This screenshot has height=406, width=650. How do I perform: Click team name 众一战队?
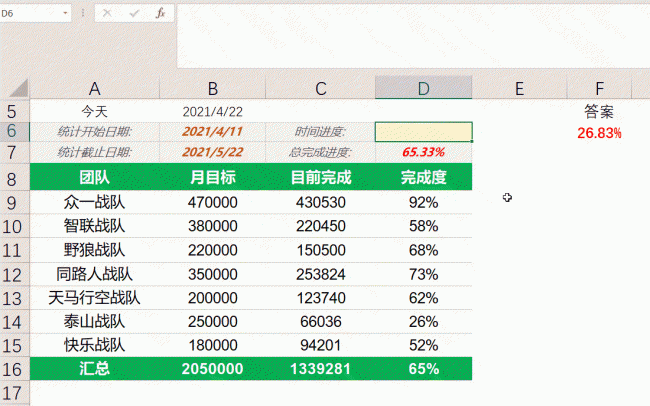pyautogui.click(x=95, y=202)
